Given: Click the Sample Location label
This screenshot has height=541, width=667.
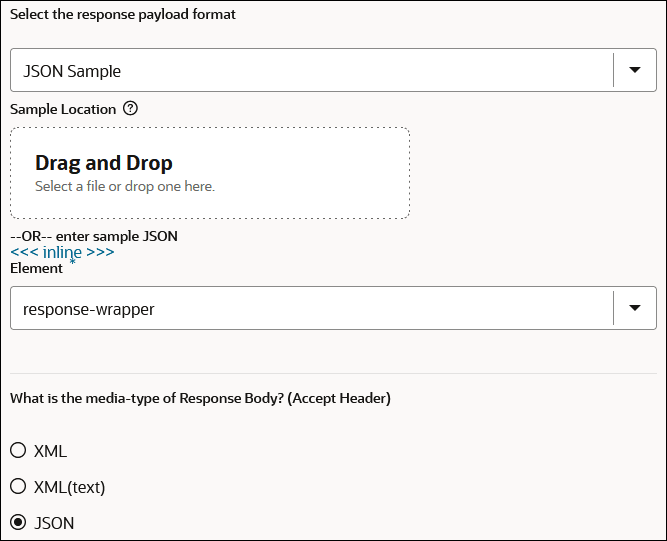Looking at the screenshot, I should (x=63, y=109).
